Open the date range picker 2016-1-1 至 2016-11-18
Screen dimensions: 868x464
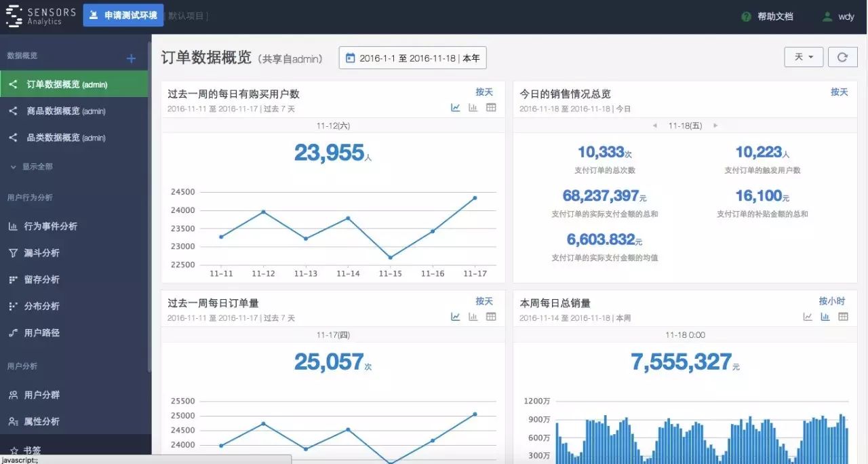(x=412, y=58)
